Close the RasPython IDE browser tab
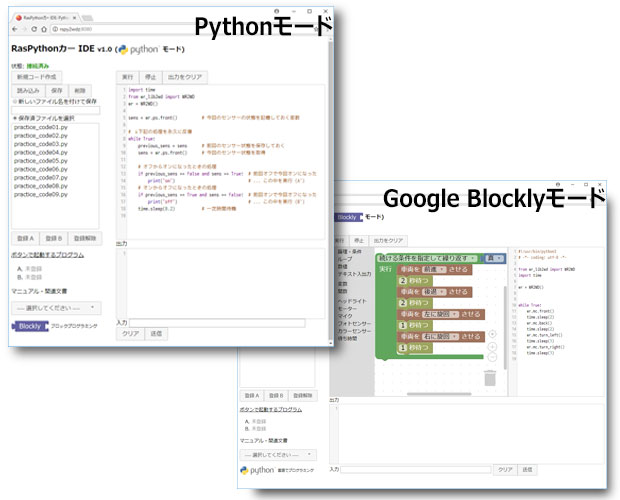 click(74, 18)
